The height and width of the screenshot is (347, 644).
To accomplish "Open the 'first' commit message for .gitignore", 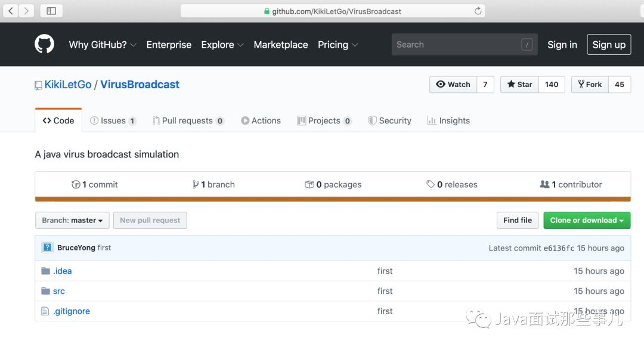I will (x=385, y=311).
